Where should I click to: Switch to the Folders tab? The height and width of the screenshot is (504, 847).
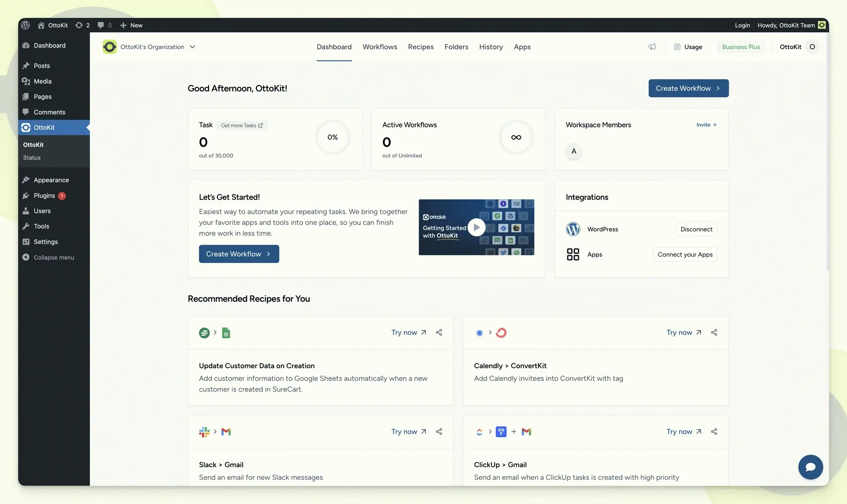tap(456, 47)
